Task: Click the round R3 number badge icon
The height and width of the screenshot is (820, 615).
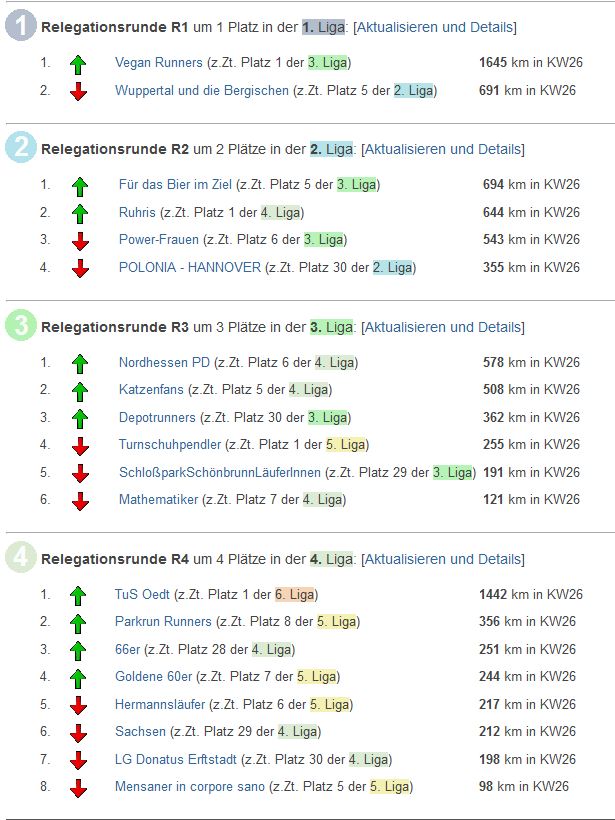Action: coord(21,327)
